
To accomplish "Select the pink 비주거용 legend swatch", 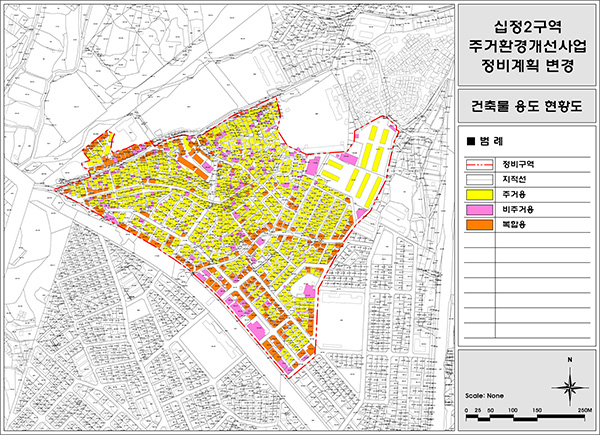I will pyautogui.click(x=480, y=212).
